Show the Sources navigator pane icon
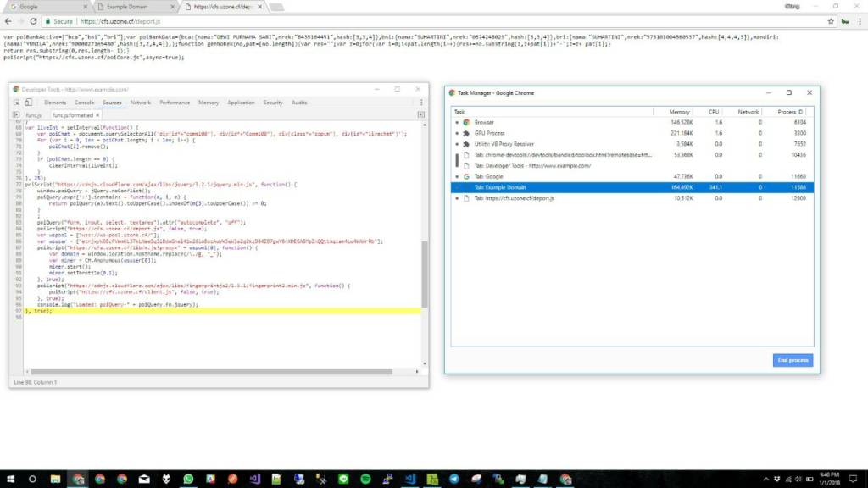The height and width of the screenshot is (488, 868). 16,114
